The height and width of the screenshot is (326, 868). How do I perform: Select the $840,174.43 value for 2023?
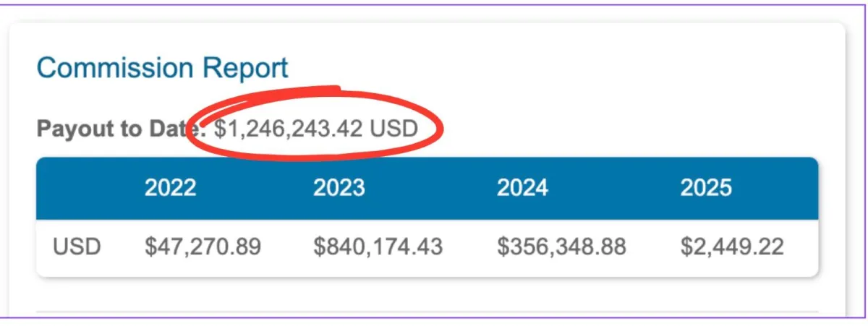tap(378, 247)
